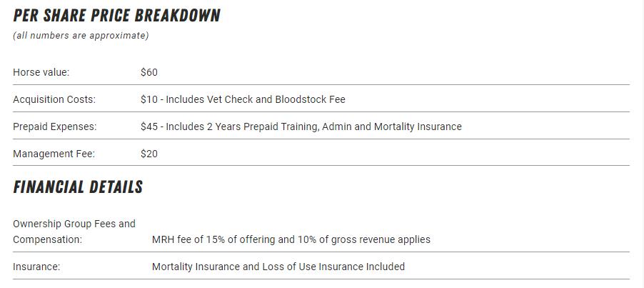Click the Per Share Price Breakdown heading

[x=116, y=15]
